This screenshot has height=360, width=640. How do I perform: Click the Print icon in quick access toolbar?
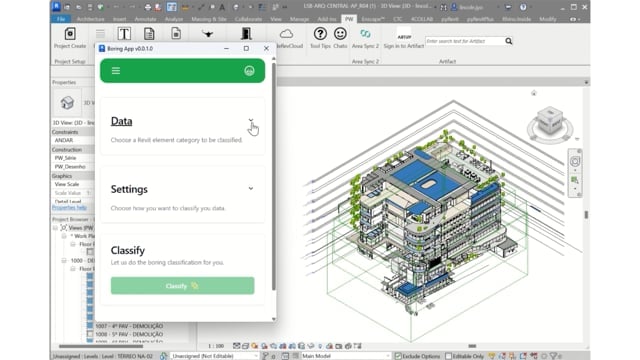click(147, 7)
